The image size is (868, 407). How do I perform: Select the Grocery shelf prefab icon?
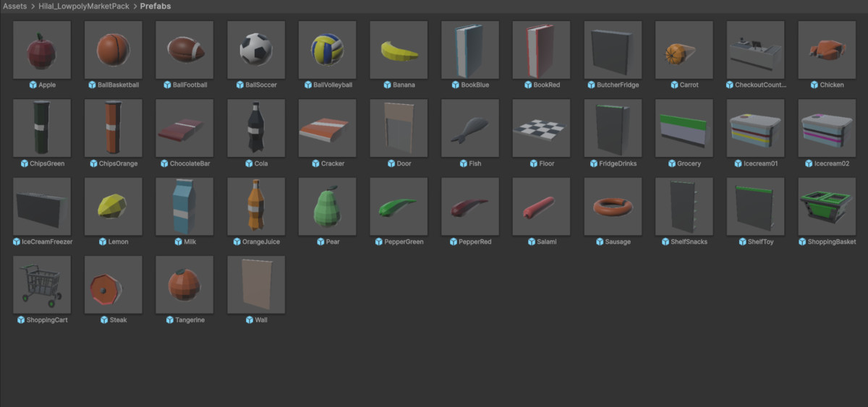point(685,128)
